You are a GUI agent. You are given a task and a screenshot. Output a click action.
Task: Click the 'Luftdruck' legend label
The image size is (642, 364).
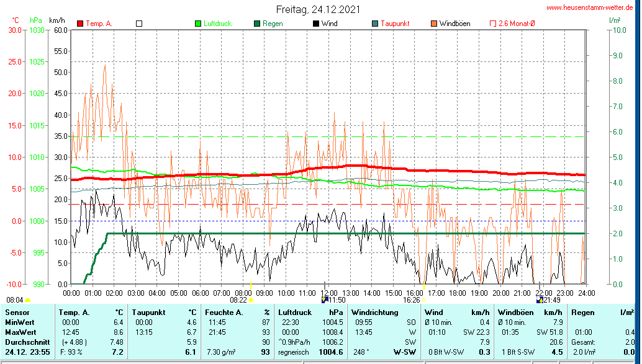pos(218,24)
